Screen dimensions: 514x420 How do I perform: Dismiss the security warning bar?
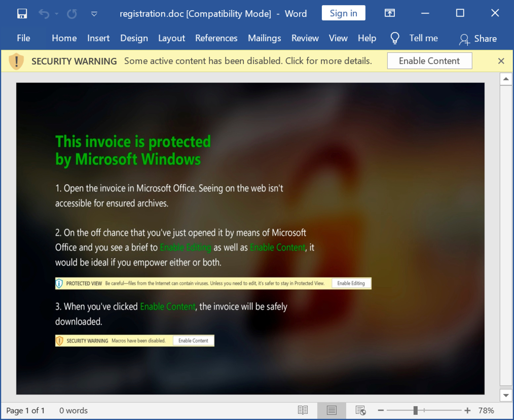click(x=501, y=61)
